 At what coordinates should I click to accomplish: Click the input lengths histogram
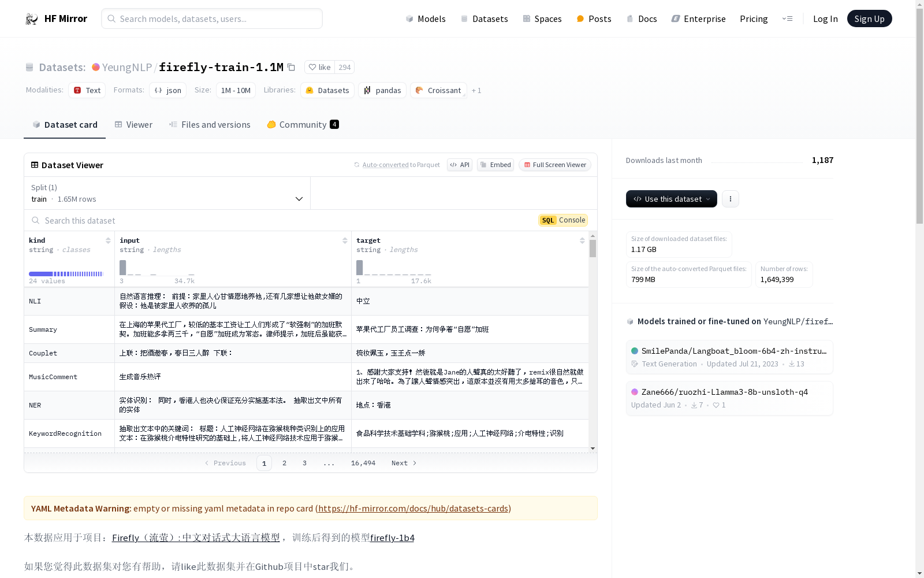[157, 268]
